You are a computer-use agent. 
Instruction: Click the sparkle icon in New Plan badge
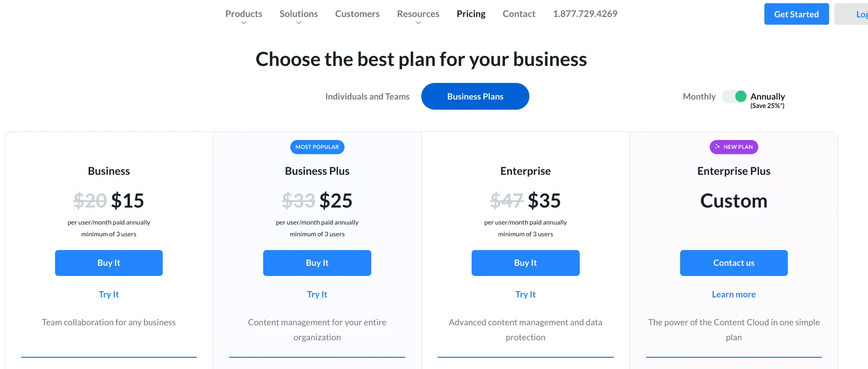(717, 146)
